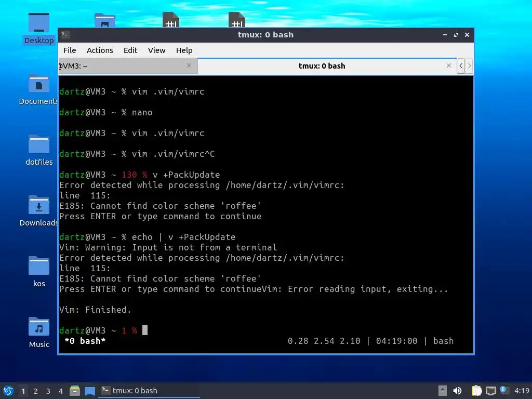Viewport: 532px width, 399px height.
Task: Select the Downloads folder on desktop
Action: (x=38, y=211)
